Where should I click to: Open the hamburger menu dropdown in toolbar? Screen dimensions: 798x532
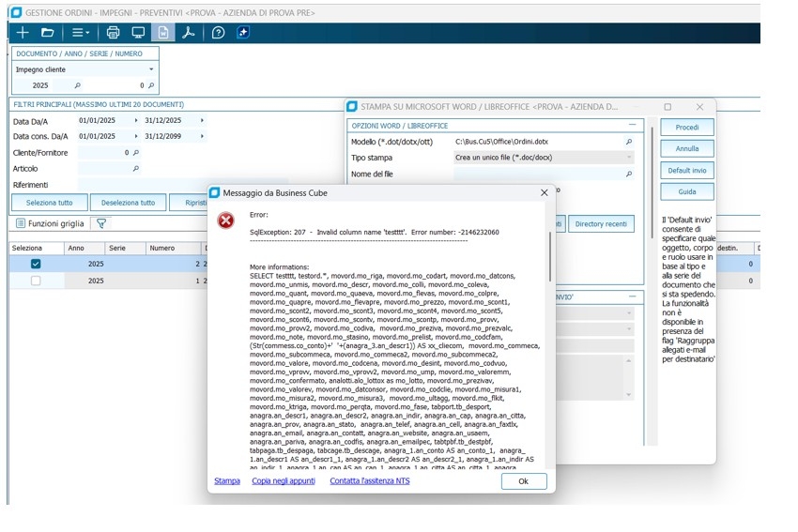(x=81, y=33)
